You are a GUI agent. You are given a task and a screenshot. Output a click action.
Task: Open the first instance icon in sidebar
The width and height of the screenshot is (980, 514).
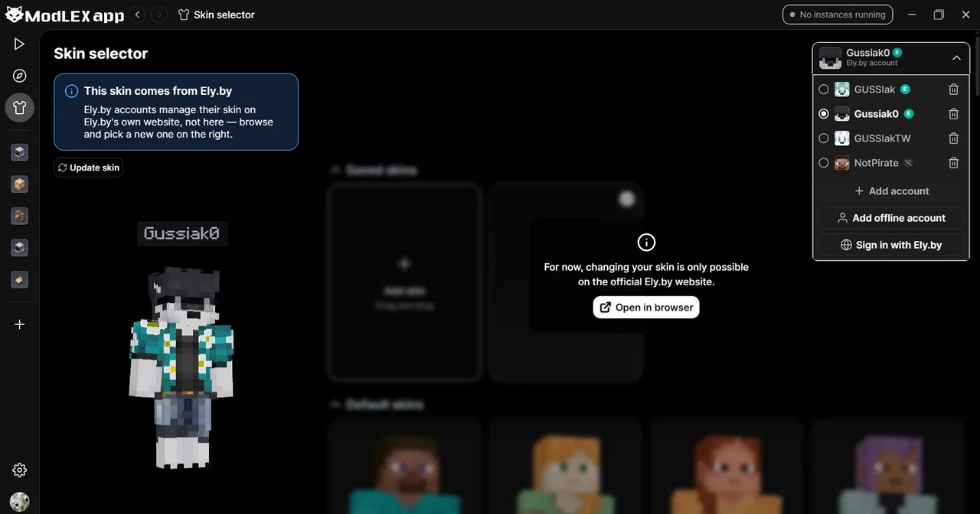pos(20,152)
